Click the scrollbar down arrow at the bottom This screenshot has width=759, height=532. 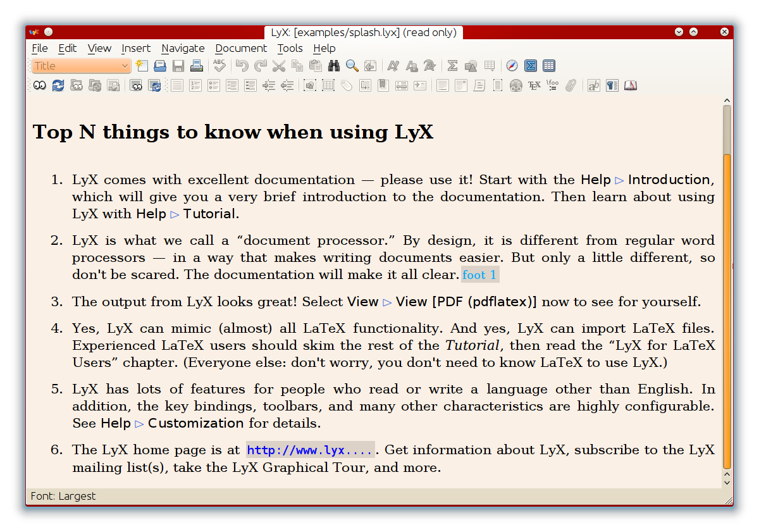click(x=727, y=483)
